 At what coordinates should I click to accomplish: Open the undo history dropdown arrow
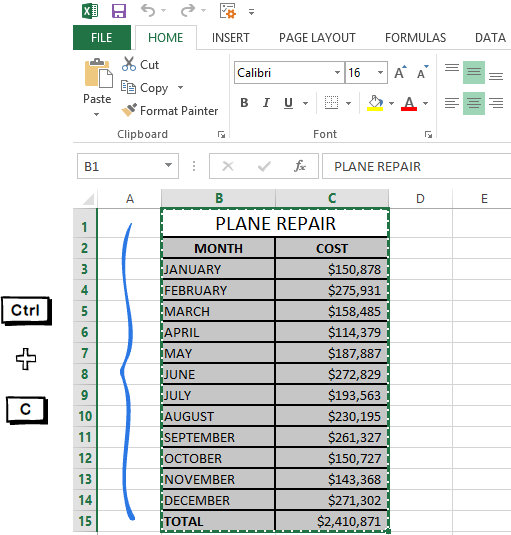click(x=164, y=11)
